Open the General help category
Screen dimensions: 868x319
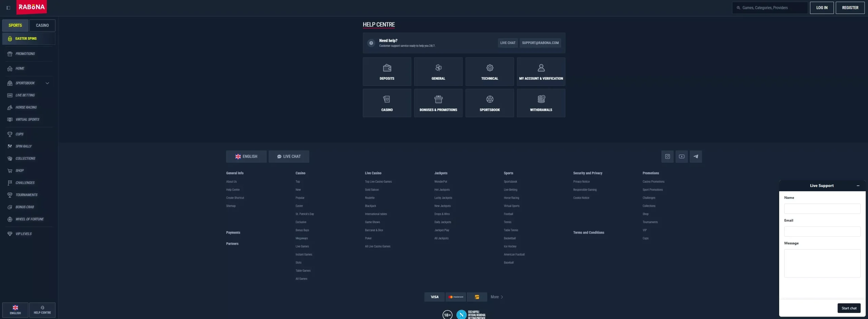point(438,72)
